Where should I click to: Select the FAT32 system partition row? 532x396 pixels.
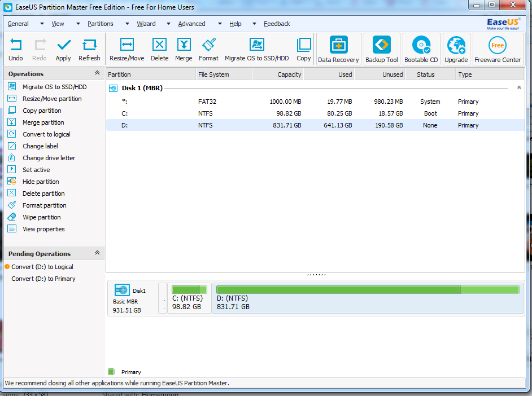click(316, 102)
